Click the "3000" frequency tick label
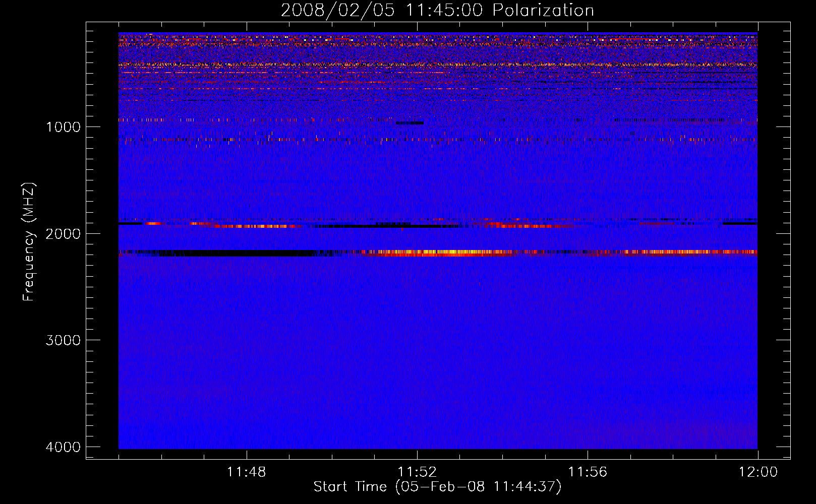 (63, 340)
